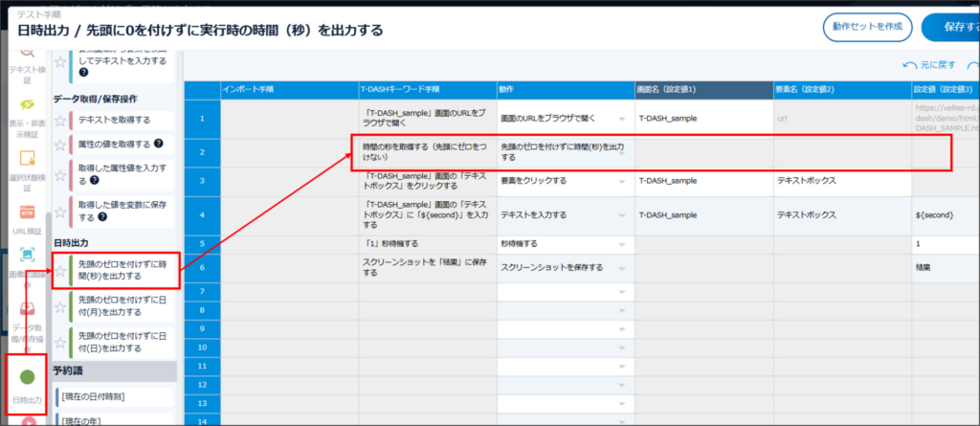Toggle star for 先頭のゼロを付けずに時間(秒)を出力する
Screen dimensions: 980x426
pyautogui.click(x=60, y=271)
